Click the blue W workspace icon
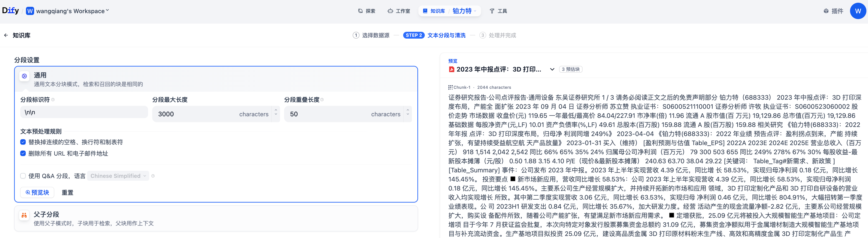868x238 pixels. point(30,11)
